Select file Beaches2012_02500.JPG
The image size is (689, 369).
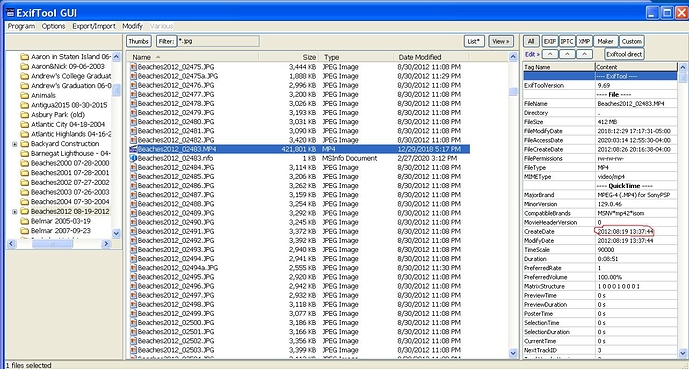(176, 323)
